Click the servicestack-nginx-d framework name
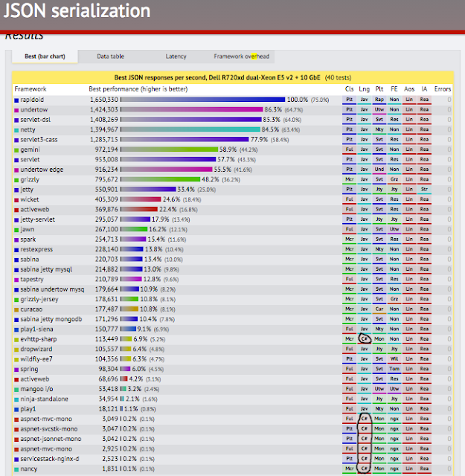This screenshot has height=476, width=465. pos(50,459)
